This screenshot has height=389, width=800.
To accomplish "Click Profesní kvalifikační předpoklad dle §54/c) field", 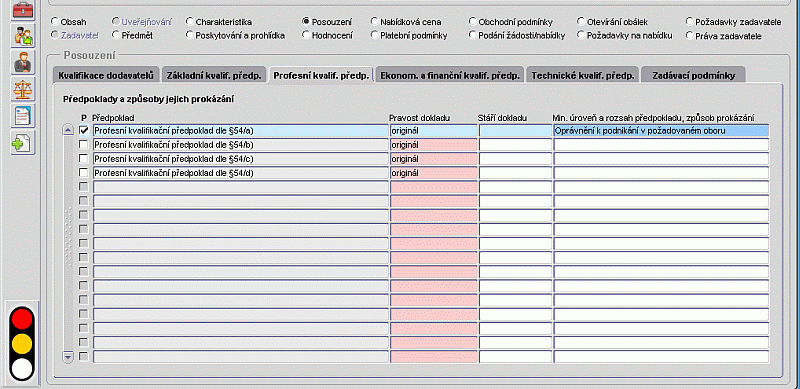I will pos(241,159).
